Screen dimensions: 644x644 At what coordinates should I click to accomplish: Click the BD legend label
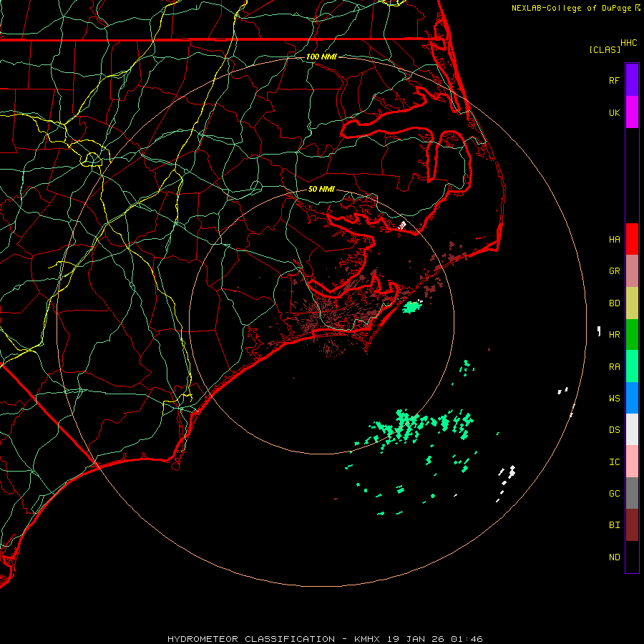(x=614, y=303)
